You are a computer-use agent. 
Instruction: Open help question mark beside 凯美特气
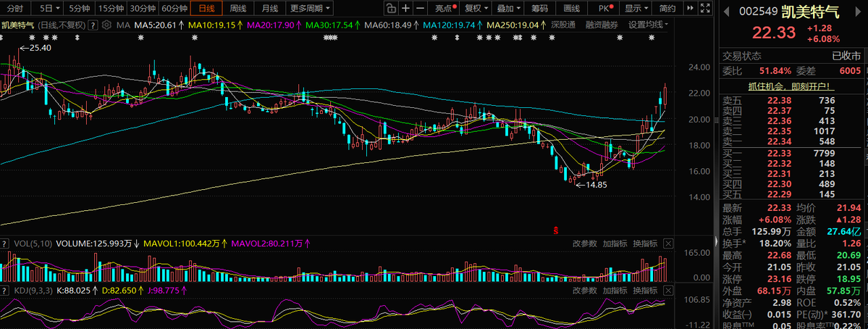(x=93, y=25)
